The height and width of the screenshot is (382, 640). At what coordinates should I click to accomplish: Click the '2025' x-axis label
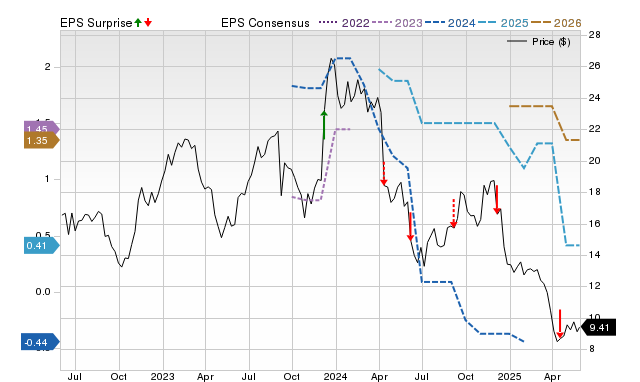tap(509, 376)
